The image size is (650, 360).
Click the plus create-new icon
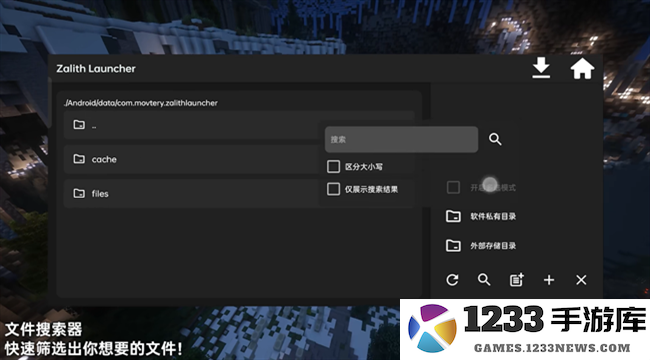click(549, 280)
